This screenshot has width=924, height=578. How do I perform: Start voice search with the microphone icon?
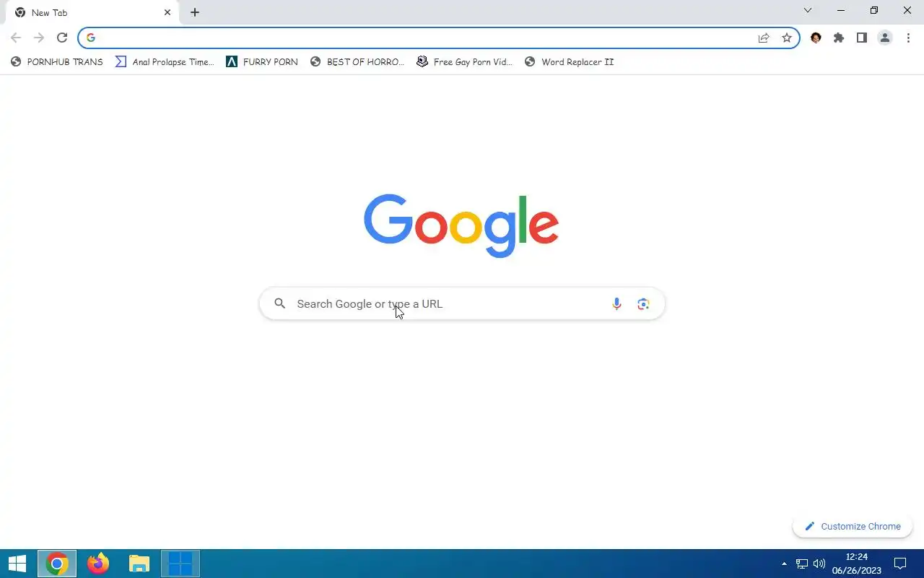pyautogui.click(x=616, y=304)
